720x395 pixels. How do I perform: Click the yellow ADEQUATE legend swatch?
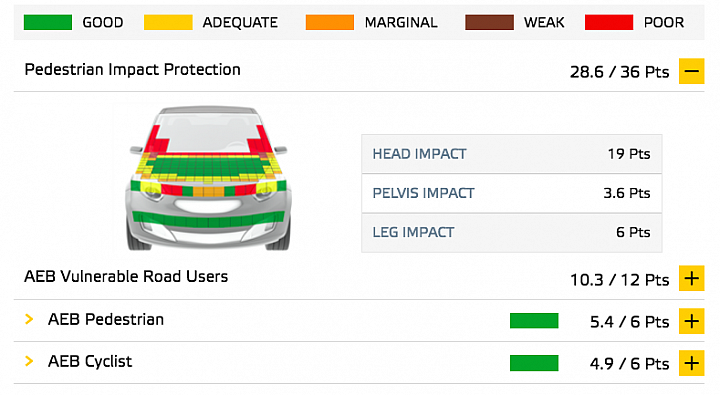168,22
